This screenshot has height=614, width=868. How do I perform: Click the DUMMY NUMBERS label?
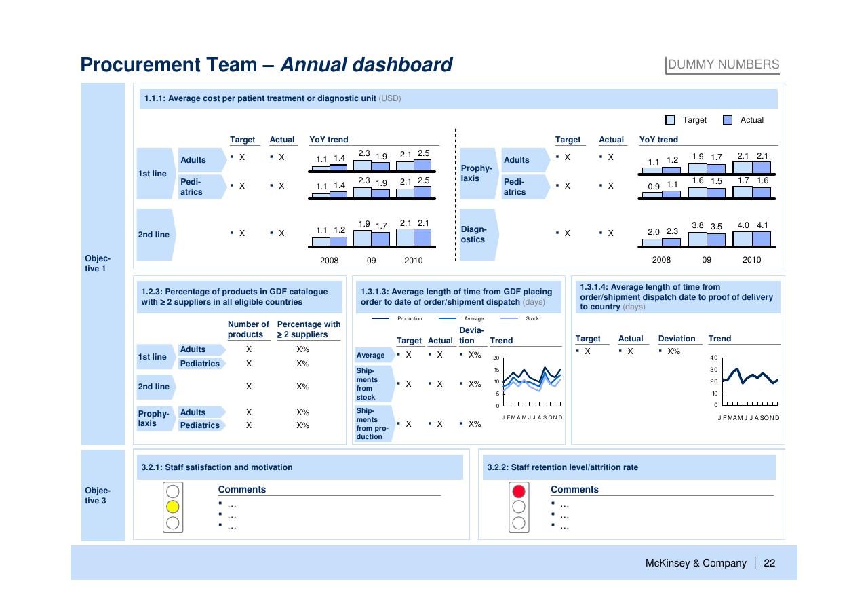pyautogui.click(x=723, y=64)
